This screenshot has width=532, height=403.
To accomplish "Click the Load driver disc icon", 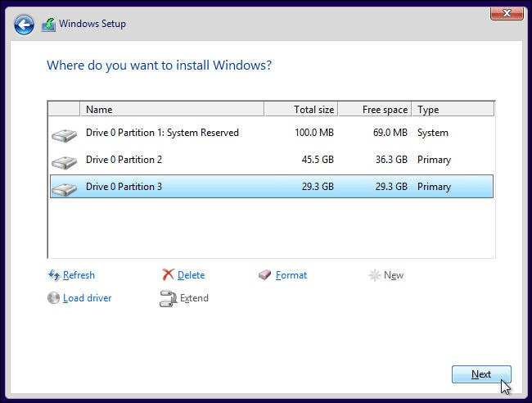I will point(54,298).
